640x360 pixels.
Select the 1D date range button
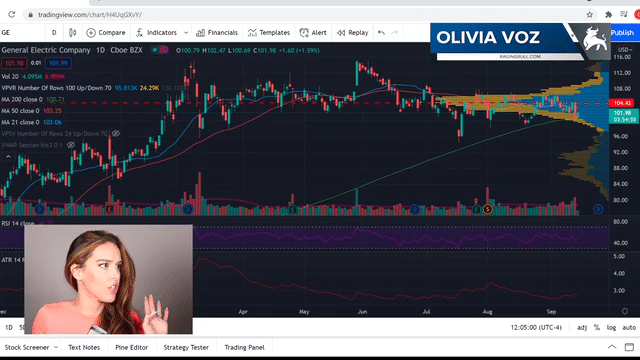point(9,327)
